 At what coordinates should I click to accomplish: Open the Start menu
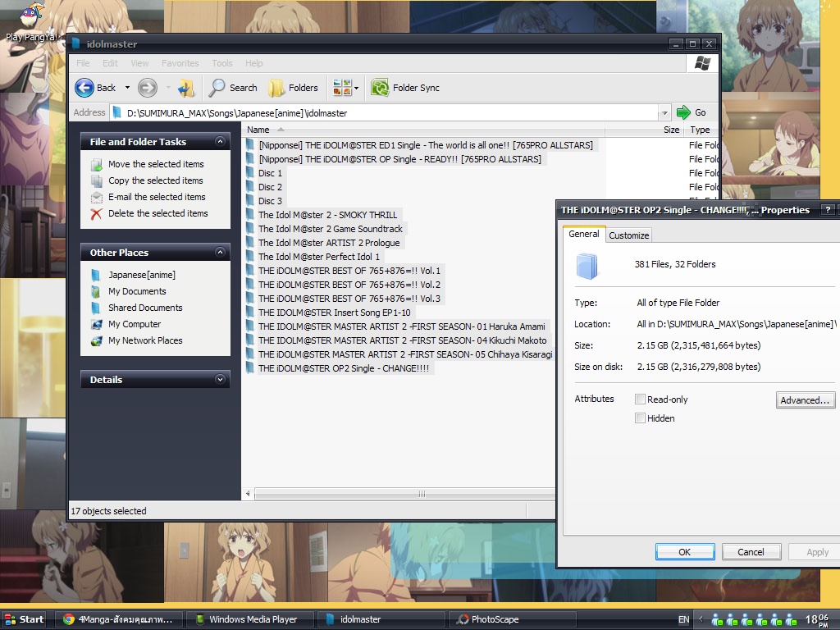pyautogui.click(x=24, y=619)
